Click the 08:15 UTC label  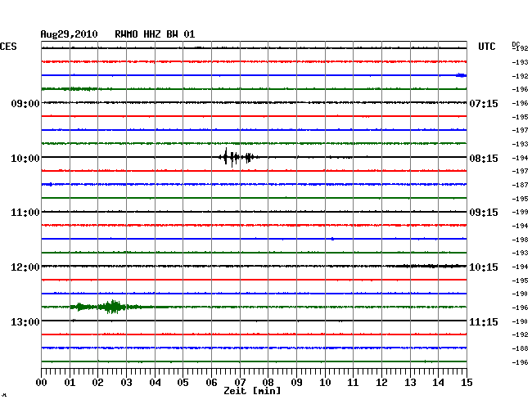(484, 159)
